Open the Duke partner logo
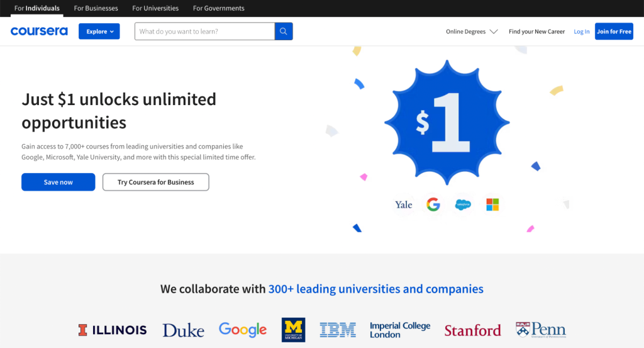644x348 pixels. [183, 330]
